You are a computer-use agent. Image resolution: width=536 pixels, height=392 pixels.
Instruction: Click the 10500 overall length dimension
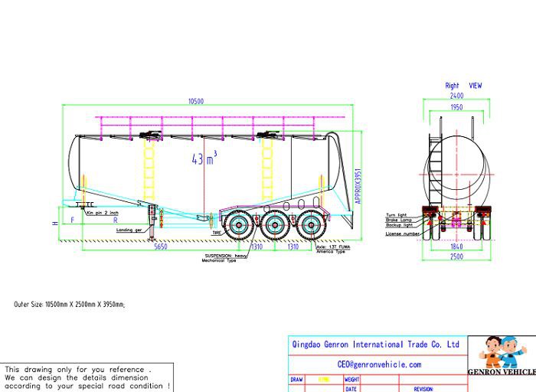click(x=196, y=101)
